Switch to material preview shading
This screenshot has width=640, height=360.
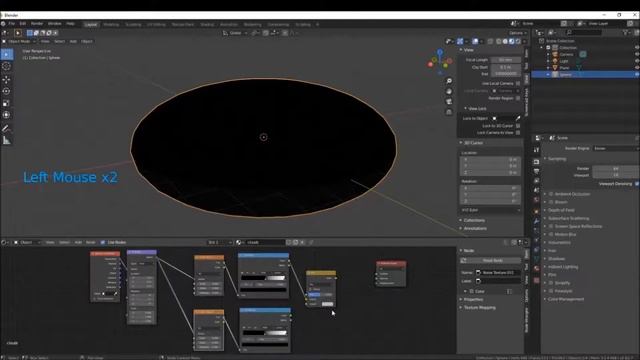[511, 41]
